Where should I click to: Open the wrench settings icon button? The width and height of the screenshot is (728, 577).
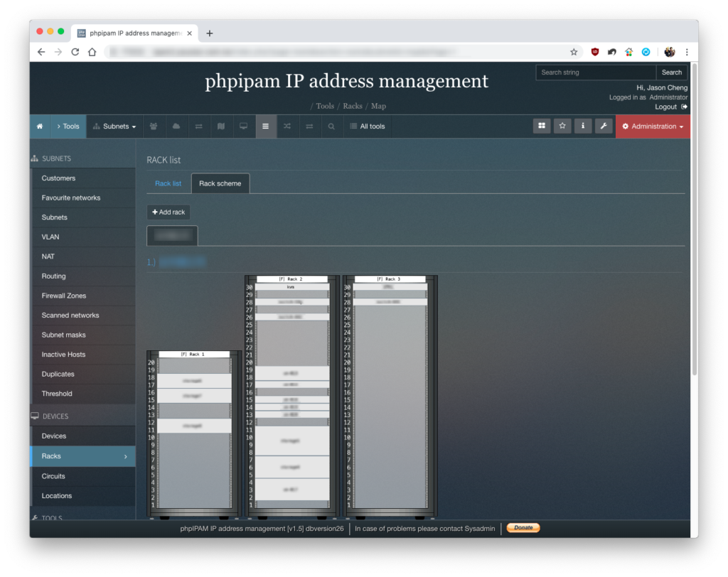point(604,126)
